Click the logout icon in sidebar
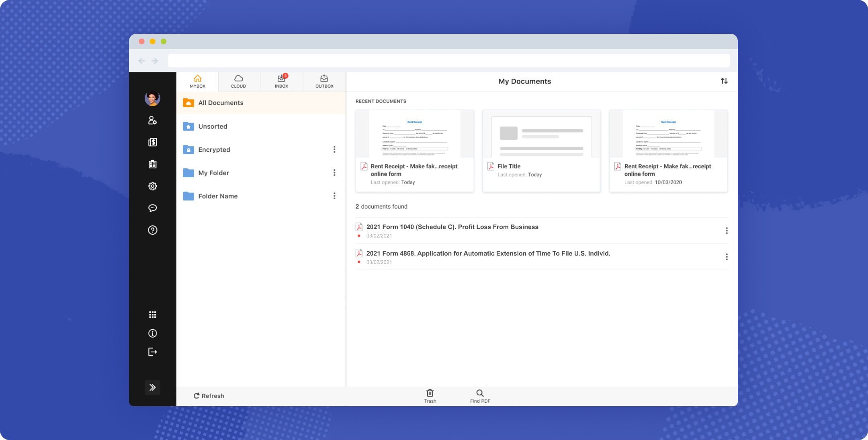Screen dimensions: 868x440 pyautogui.click(x=152, y=352)
